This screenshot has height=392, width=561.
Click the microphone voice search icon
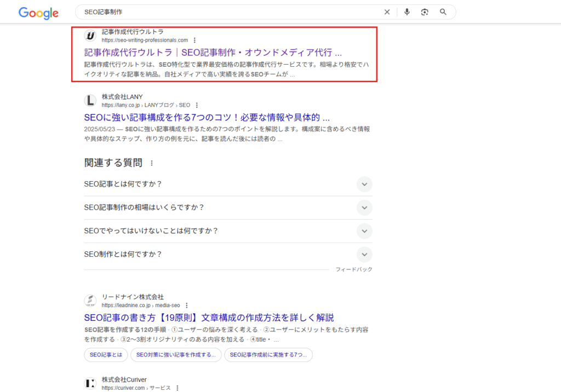[407, 11]
